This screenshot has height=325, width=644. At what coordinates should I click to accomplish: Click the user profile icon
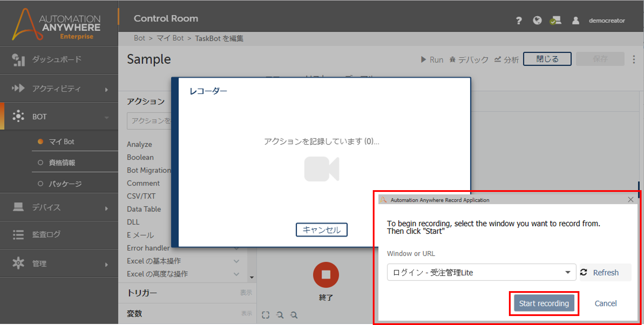[576, 21]
